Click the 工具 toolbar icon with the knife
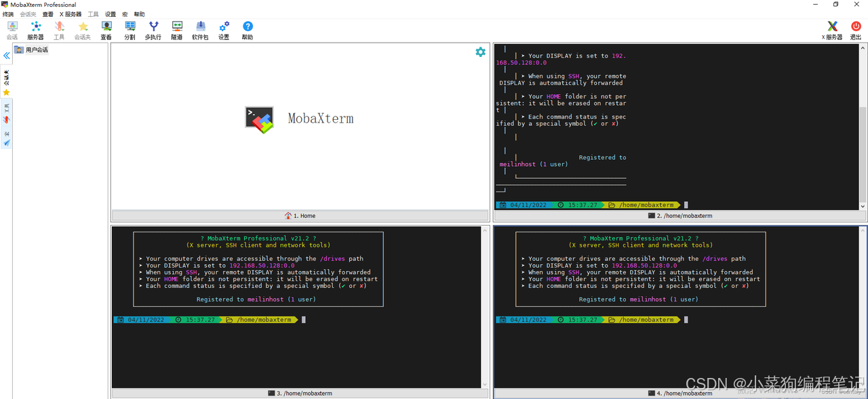The height and width of the screenshot is (399, 868). (59, 30)
